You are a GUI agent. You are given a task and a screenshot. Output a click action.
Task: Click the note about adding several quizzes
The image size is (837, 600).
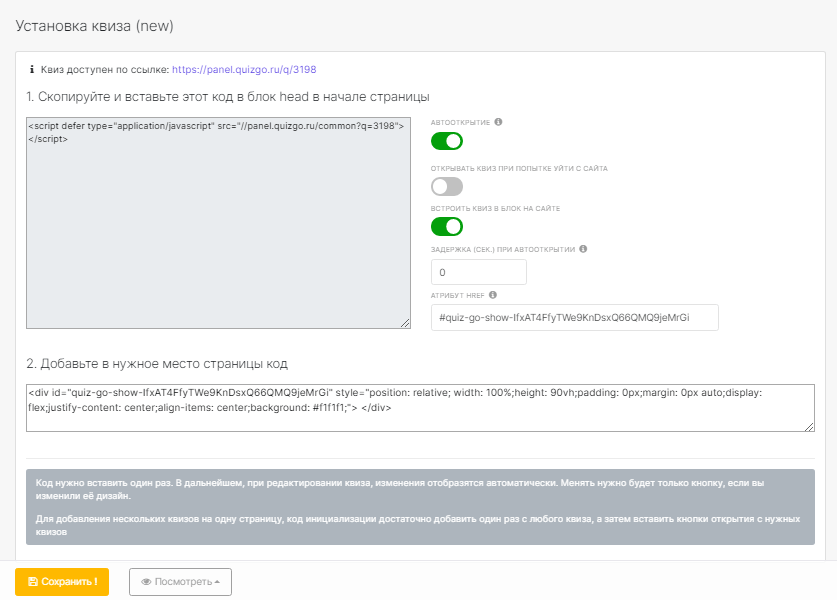418,525
